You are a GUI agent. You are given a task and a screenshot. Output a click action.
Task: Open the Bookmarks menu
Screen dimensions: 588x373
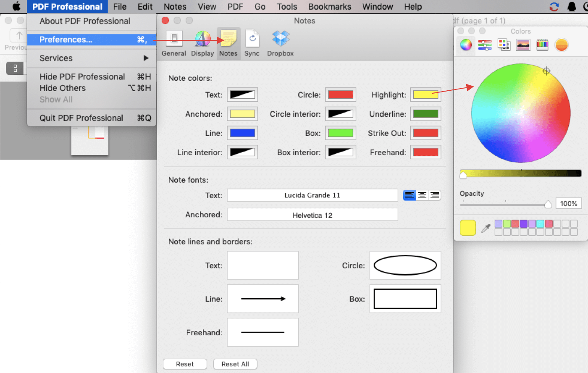[x=330, y=6]
